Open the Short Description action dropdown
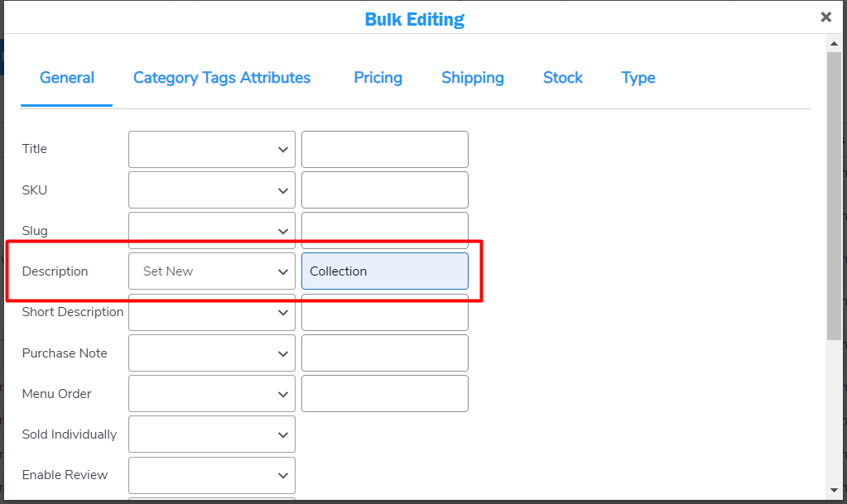The image size is (847, 504). [211, 312]
